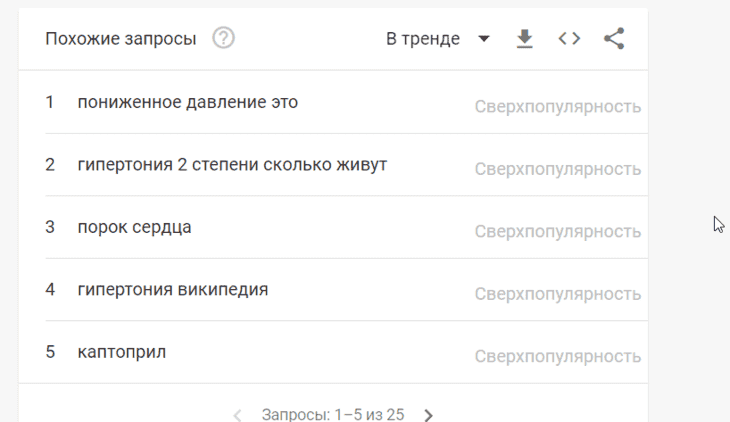Select query гипертония википедия
Image resolution: width=730 pixels, height=422 pixels.
tap(173, 289)
